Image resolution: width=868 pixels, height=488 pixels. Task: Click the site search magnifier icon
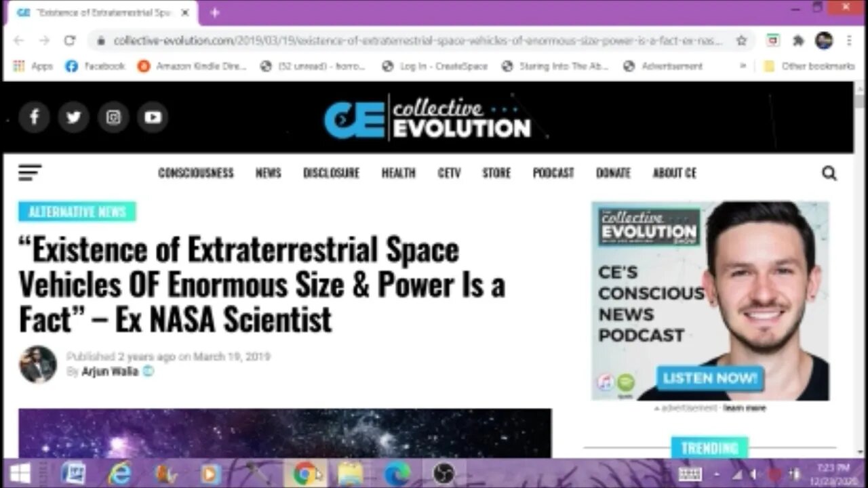pyautogui.click(x=829, y=174)
